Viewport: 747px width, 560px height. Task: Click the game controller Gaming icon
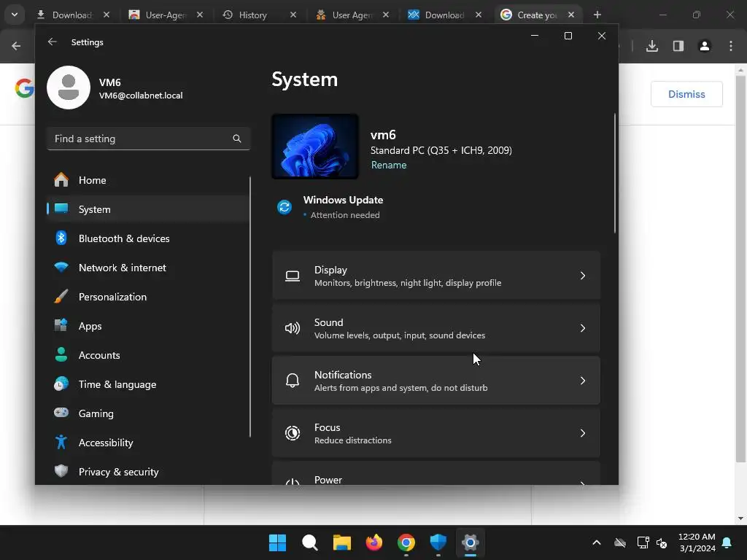click(61, 413)
